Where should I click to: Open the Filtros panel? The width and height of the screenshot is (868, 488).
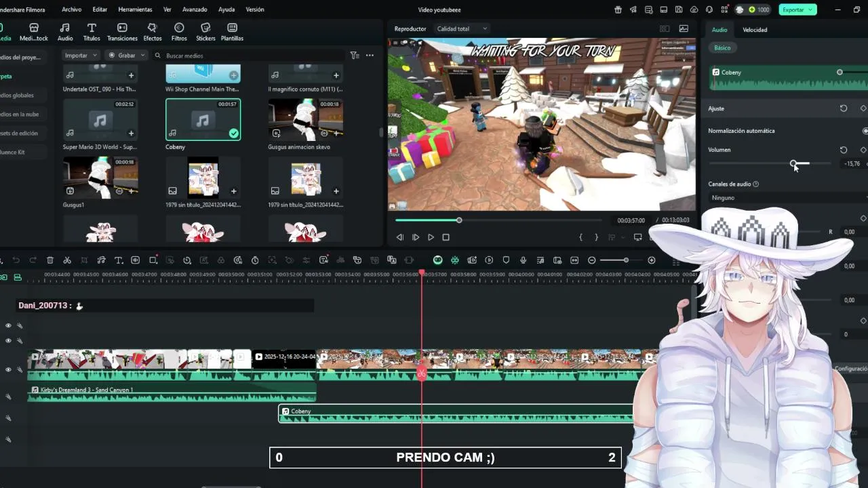[x=179, y=32]
